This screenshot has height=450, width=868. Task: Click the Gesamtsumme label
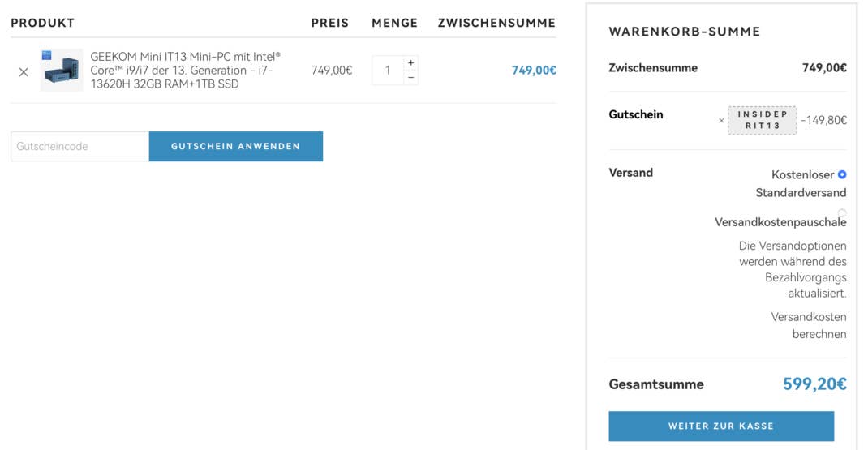click(x=656, y=384)
